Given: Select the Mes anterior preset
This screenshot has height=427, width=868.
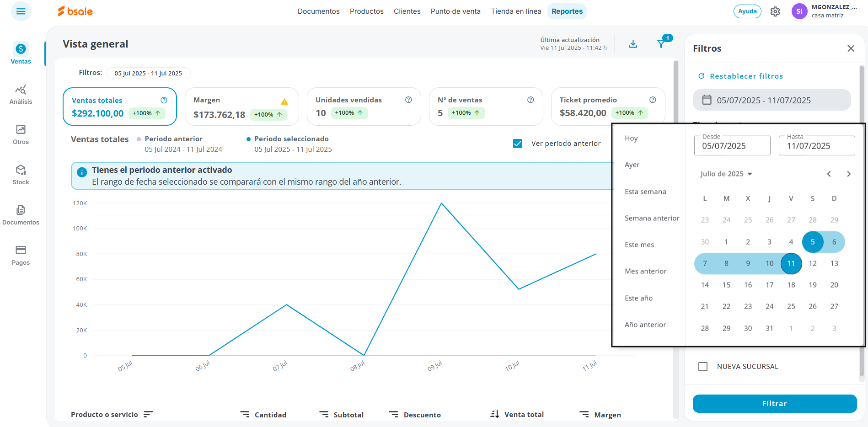Looking at the screenshot, I should click(x=645, y=271).
